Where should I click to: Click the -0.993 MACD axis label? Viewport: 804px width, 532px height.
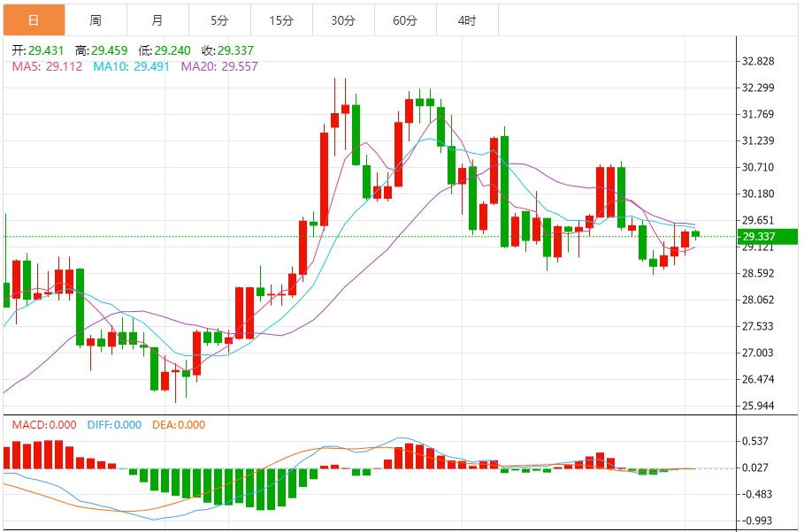[x=756, y=521]
